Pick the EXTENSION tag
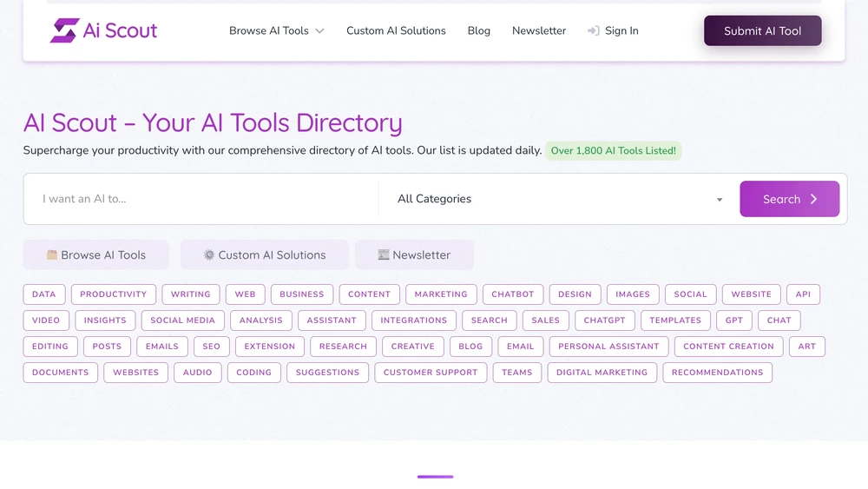 coord(270,346)
